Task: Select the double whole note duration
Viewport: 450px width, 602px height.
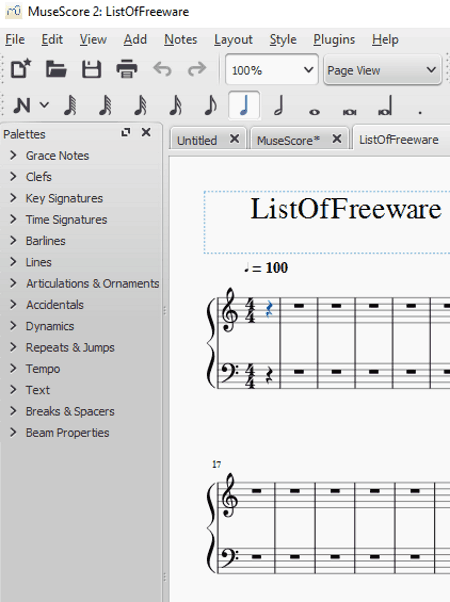Action: [349, 112]
